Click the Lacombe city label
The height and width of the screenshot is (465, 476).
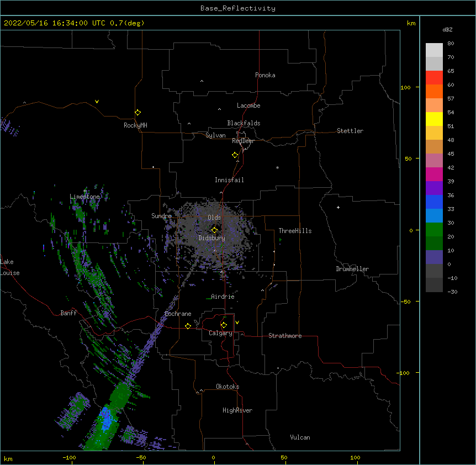click(x=248, y=105)
